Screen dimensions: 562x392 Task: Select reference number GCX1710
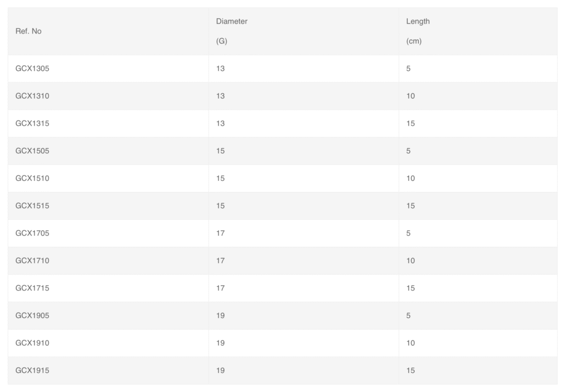tap(32, 260)
